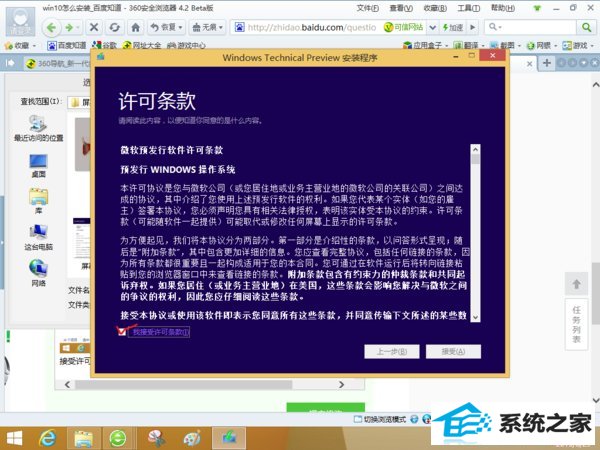Open the 收藏(B) menu

tap(435, 8)
